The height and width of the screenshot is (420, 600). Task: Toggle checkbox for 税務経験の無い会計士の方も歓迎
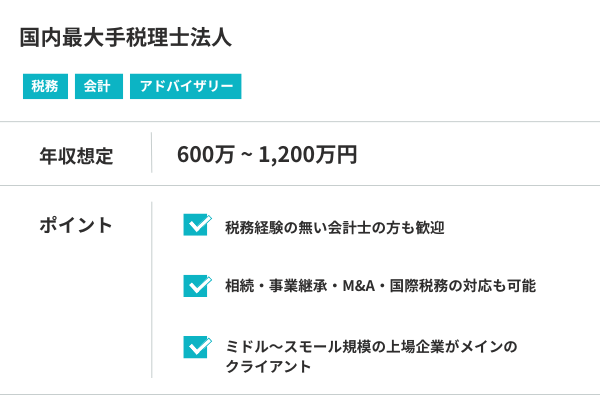(196, 225)
